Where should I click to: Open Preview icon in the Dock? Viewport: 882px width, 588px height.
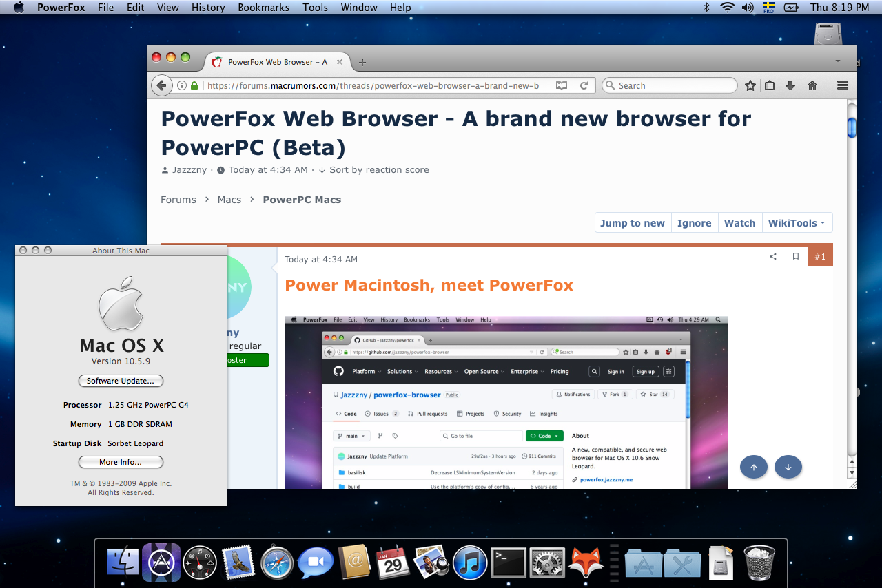click(432, 562)
